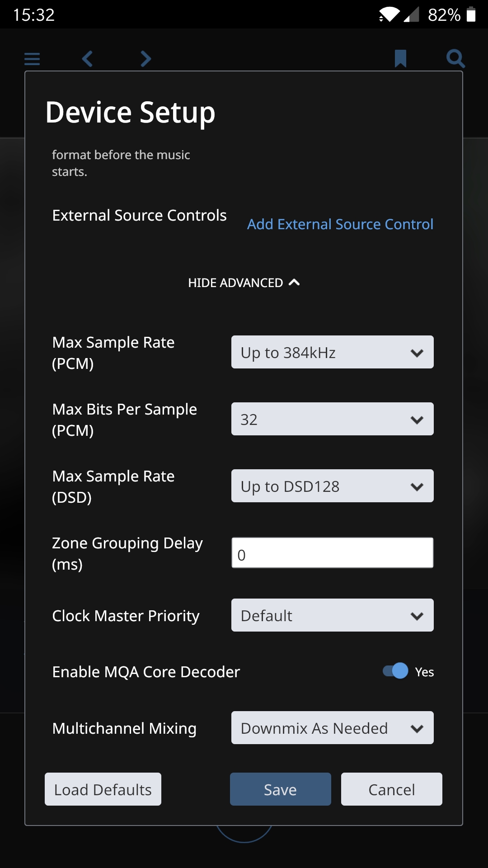
Task: Open Clock Master Priority dropdown
Action: pyautogui.click(x=332, y=615)
